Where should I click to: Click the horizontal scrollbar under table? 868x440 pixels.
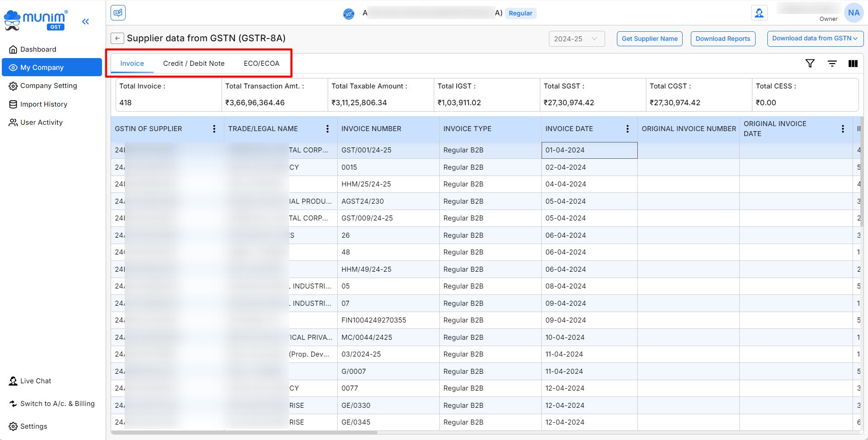click(x=245, y=432)
